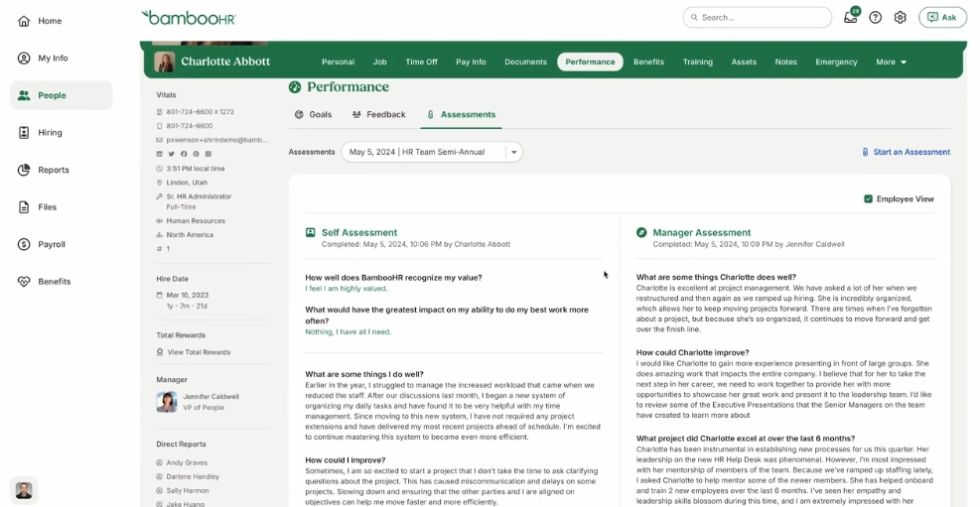
Task: Click the clipboard icon beside Start an Assessment
Action: 865,152
